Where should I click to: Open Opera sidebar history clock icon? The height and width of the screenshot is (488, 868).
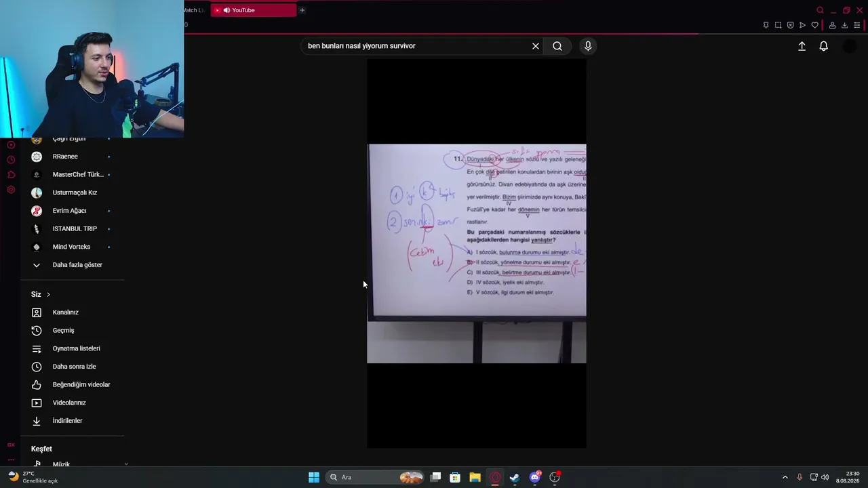[11, 160]
